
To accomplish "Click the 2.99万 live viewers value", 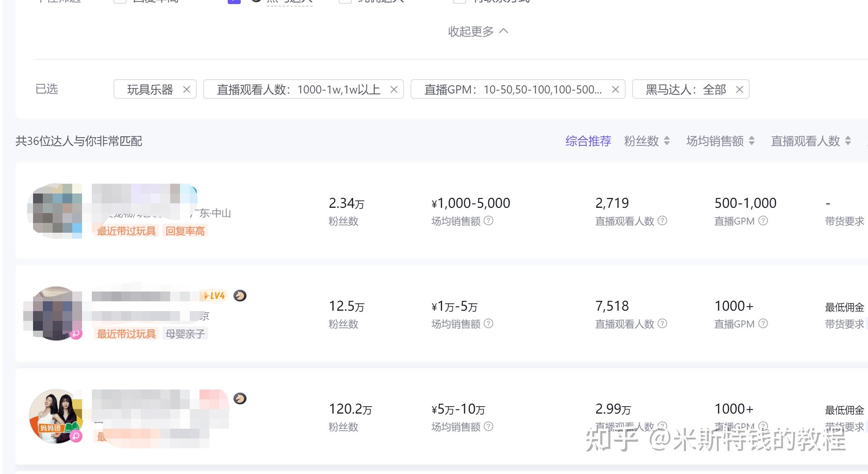I will point(613,409).
